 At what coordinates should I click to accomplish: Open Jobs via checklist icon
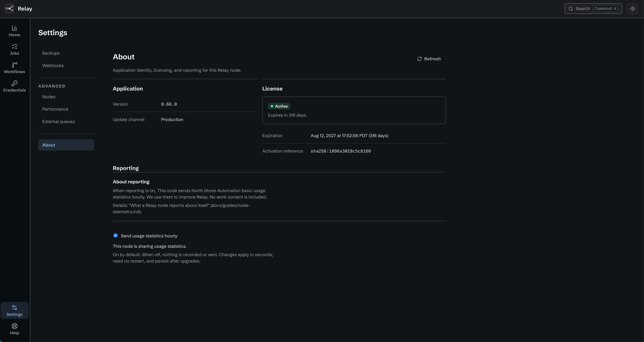pyautogui.click(x=14, y=46)
